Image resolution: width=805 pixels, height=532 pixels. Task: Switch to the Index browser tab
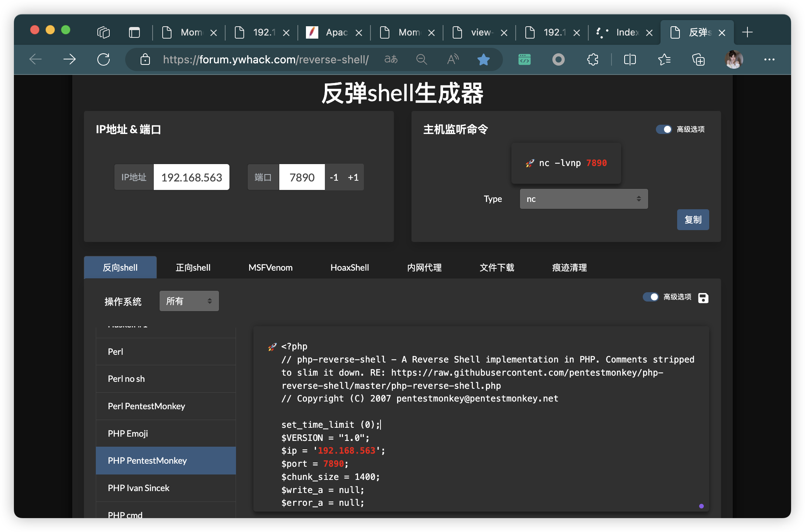tap(625, 32)
